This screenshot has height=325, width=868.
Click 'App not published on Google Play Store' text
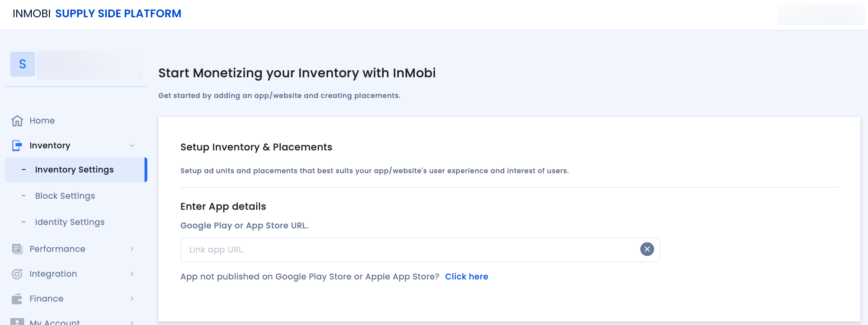click(x=310, y=277)
